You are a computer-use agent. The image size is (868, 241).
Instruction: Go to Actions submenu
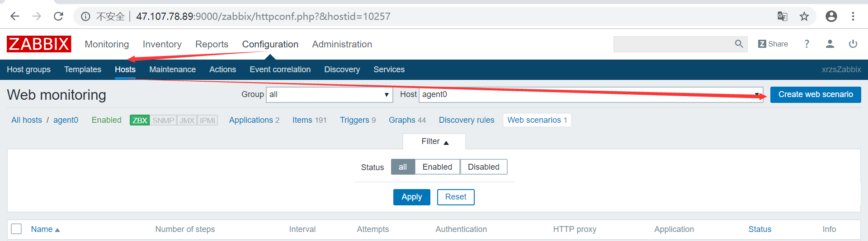pos(222,70)
